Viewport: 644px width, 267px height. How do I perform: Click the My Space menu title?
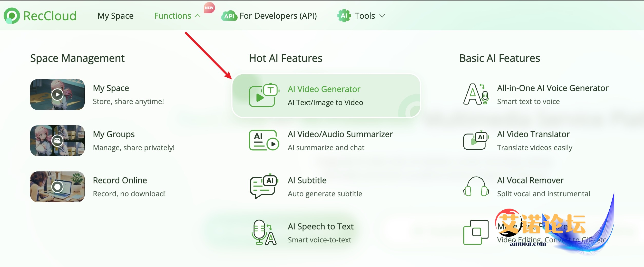111,88
